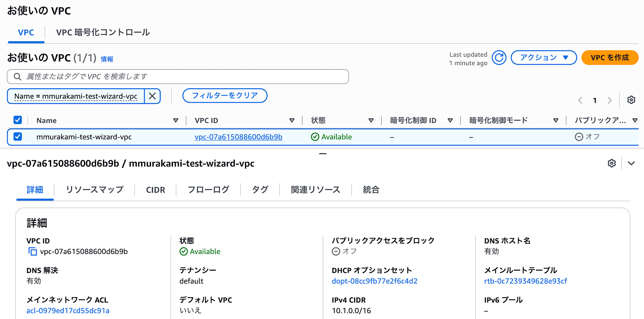Click page number 1
The image size is (644, 319).
tap(595, 100)
